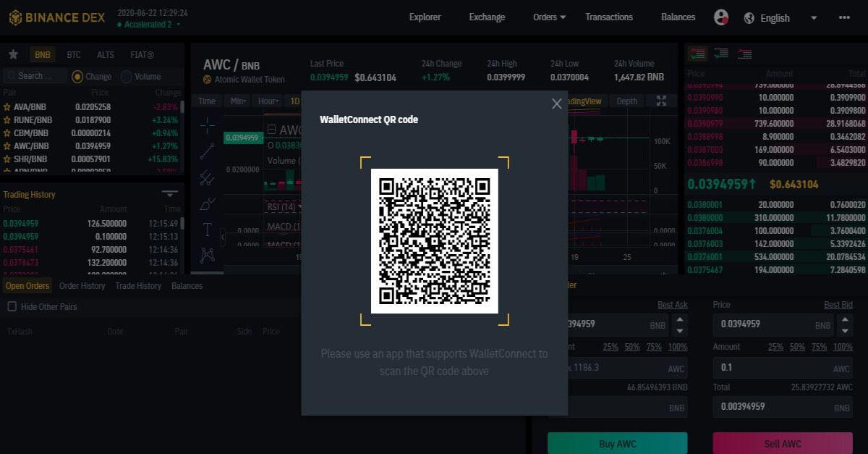Open the Orders dropdown menu
868x454 pixels.
550,17
